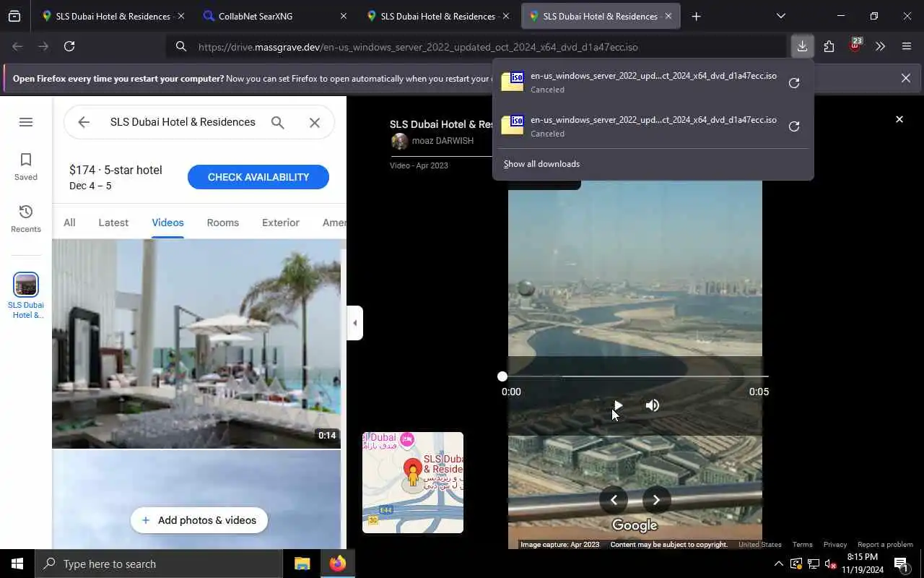Click the URL address bar
Screen dimensions: 924x578
pyautogui.click(x=476, y=47)
